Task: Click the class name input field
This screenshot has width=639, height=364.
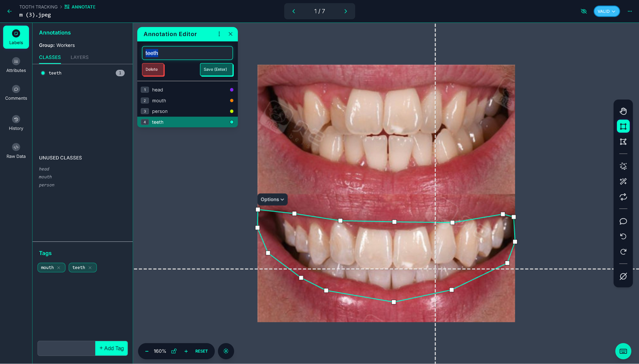Action: (187, 53)
